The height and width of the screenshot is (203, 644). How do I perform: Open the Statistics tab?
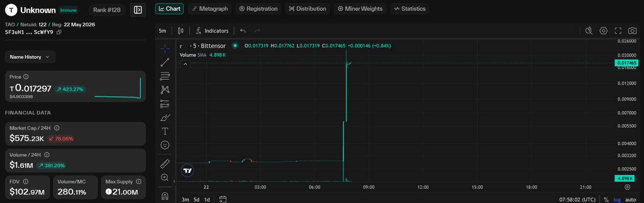click(409, 9)
